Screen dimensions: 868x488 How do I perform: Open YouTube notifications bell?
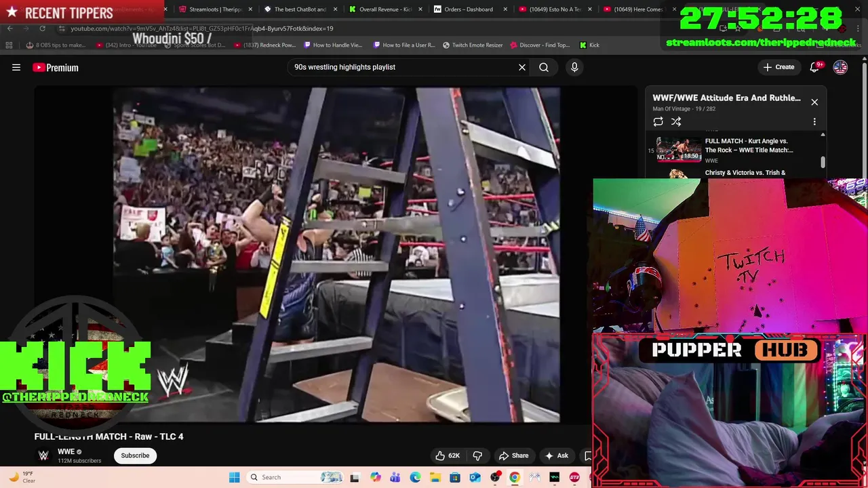click(x=815, y=67)
